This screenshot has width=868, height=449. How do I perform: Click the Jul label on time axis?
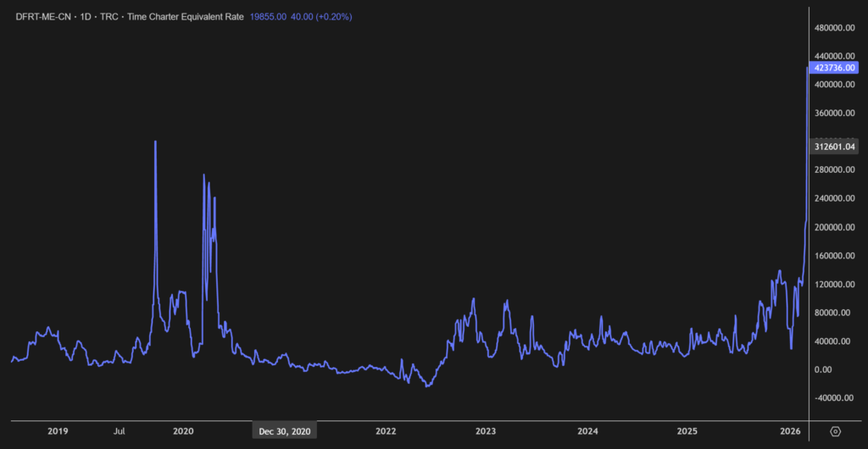[x=120, y=431]
